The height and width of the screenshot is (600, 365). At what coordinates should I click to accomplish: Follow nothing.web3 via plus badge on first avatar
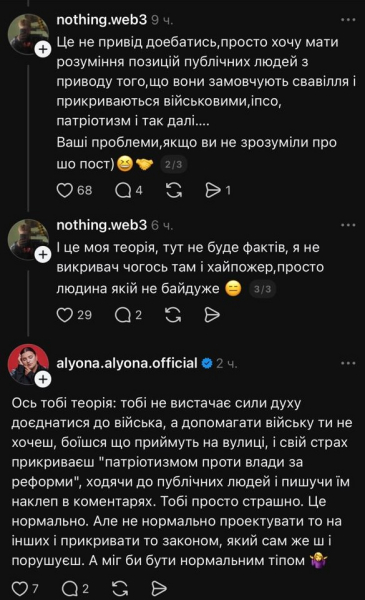(43, 49)
